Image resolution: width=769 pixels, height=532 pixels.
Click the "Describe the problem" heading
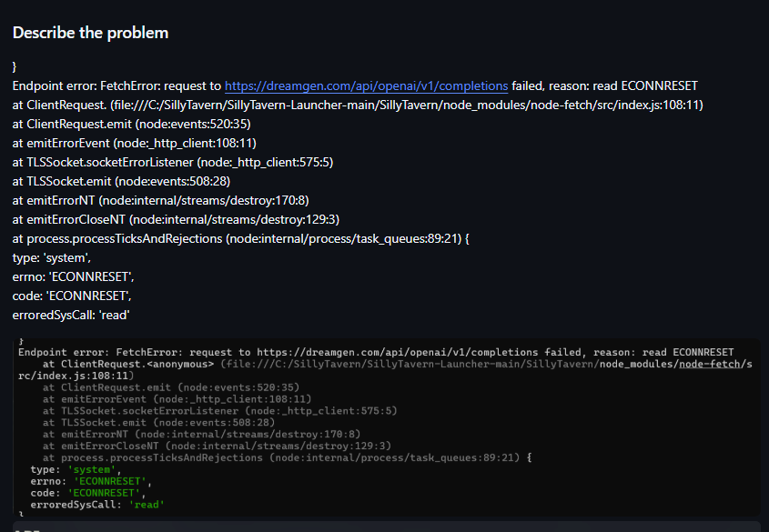tap(90, 33)
